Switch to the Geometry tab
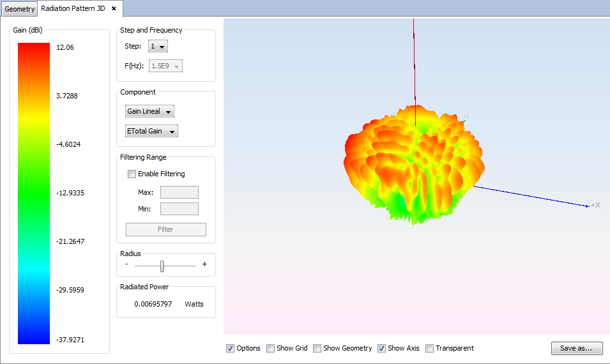This screenshot has height=364, width=610. (20, 9)
